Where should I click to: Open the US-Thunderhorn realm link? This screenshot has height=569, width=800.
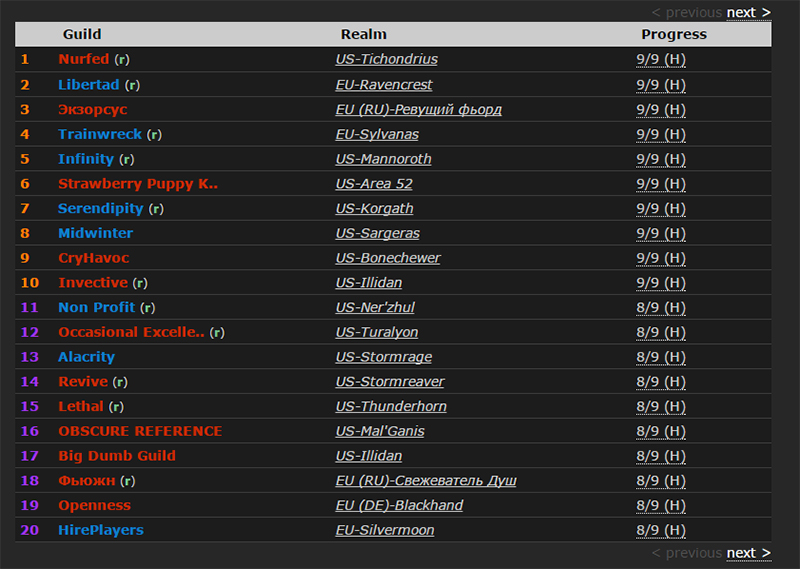pos(391,407)
